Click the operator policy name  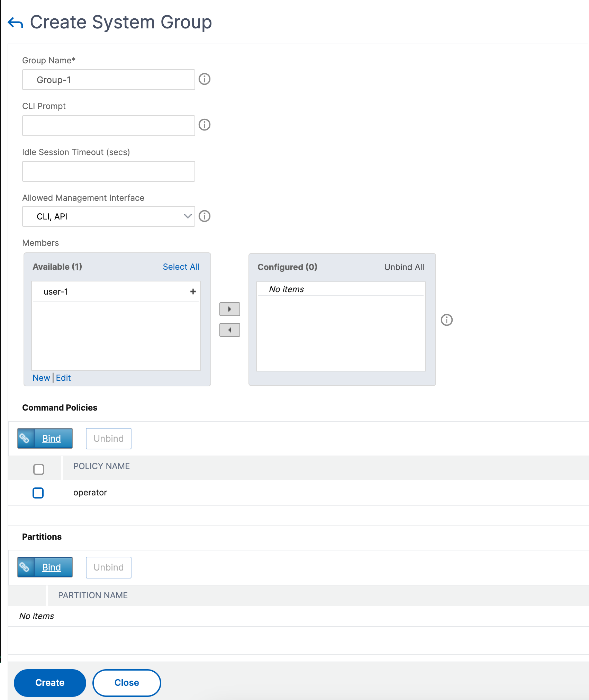90,493
